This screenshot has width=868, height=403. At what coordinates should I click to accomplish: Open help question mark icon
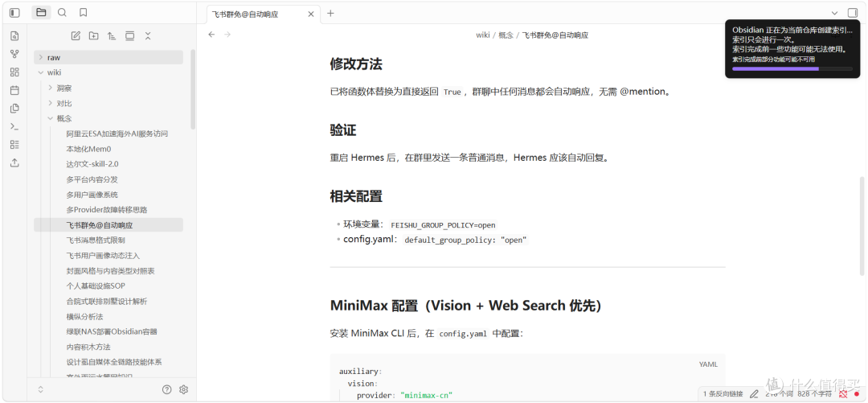pyautogui.click(x=166, y=389)
